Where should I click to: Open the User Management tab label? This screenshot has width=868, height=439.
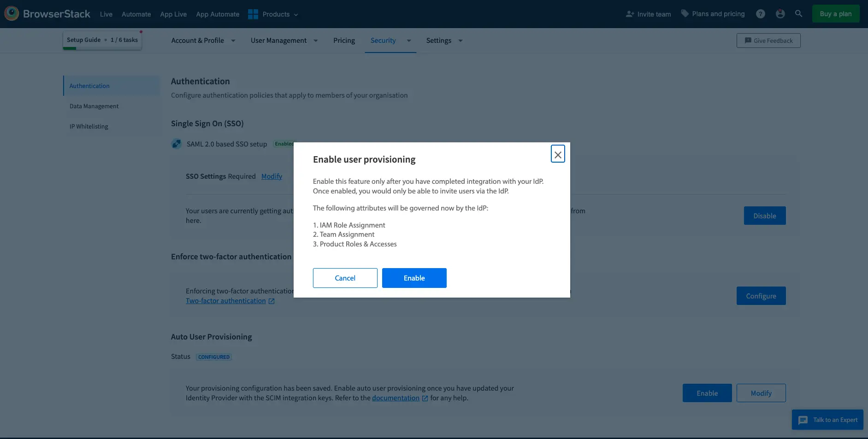(278, 41)
